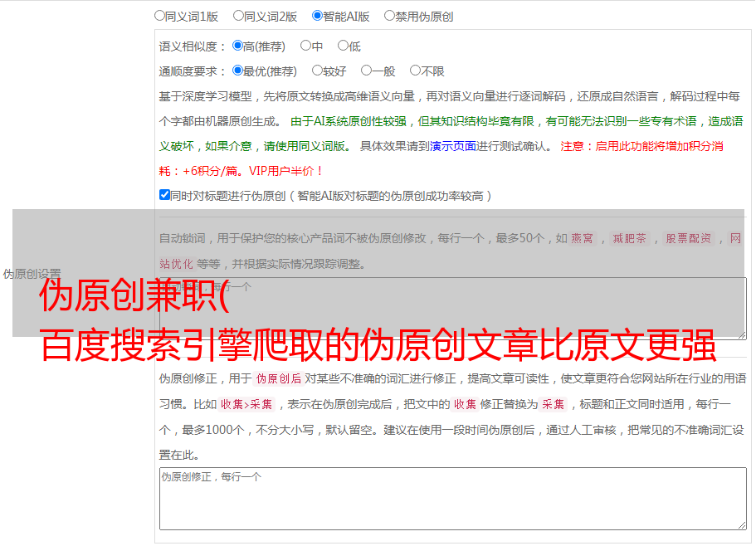756x546 pixels.
Task: Open the 演示页面 link
Action: click(452, 146)
